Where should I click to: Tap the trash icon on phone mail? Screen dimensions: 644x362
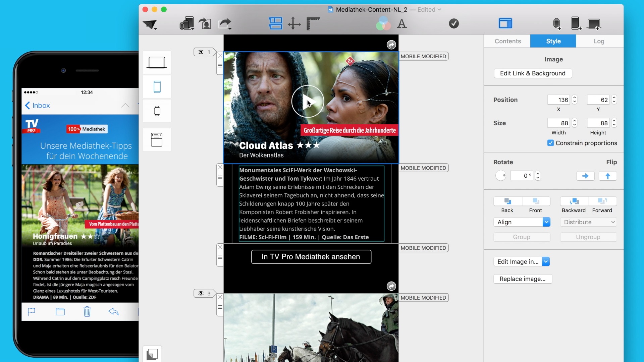click(x=87, y=311)
